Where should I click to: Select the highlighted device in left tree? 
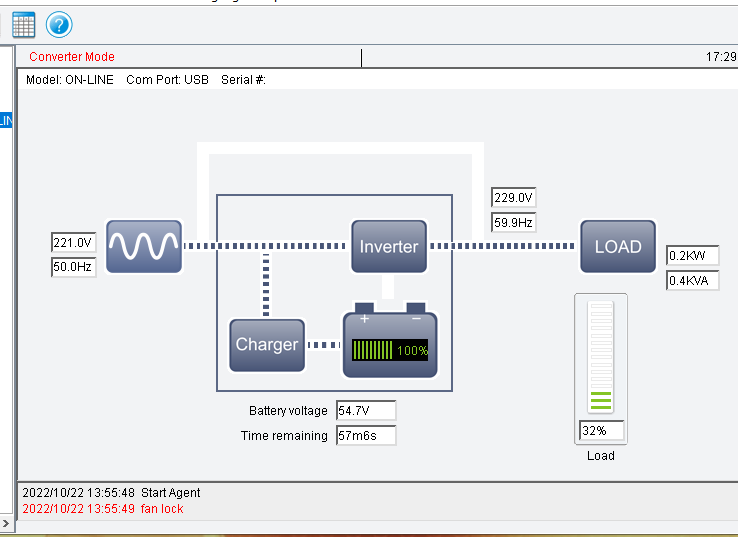point(6,121)
